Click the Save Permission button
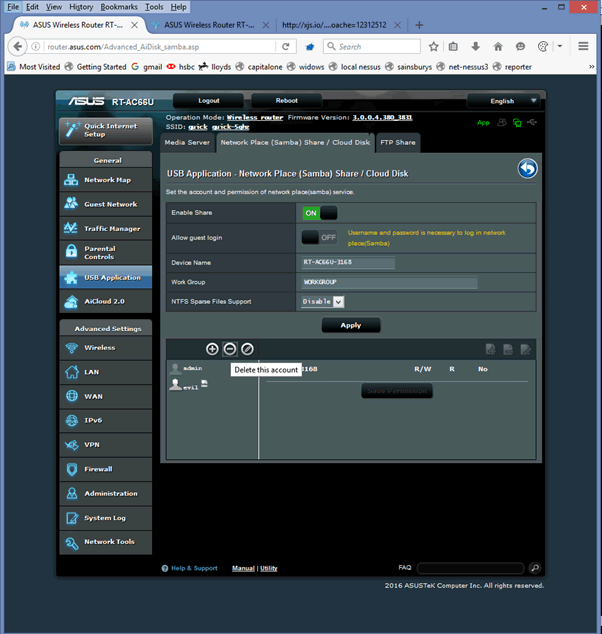This screenshot has width=602, height=634. click(397, 391)
